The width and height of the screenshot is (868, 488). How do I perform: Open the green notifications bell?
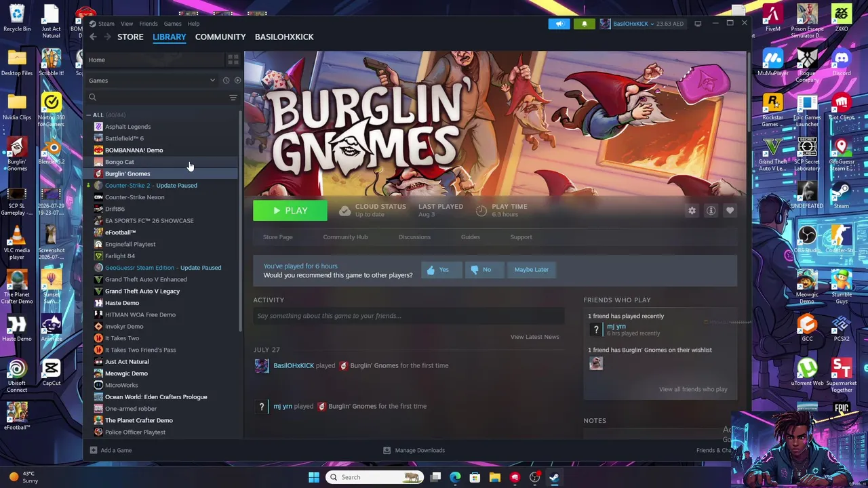point(585,24)
